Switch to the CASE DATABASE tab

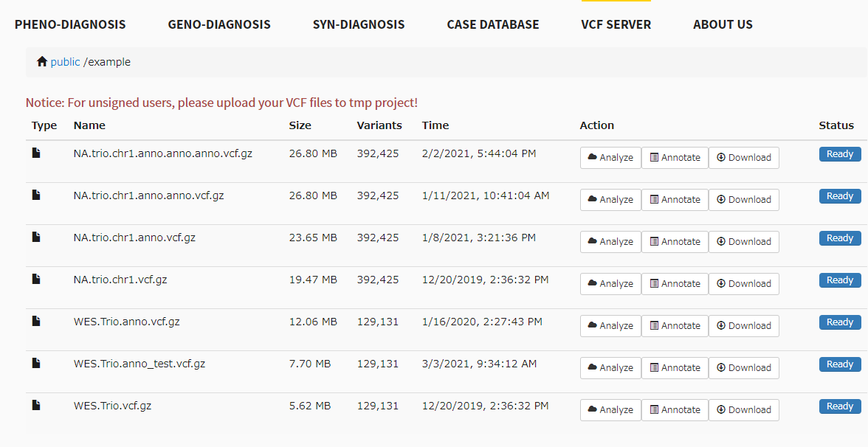pos(492,24)
